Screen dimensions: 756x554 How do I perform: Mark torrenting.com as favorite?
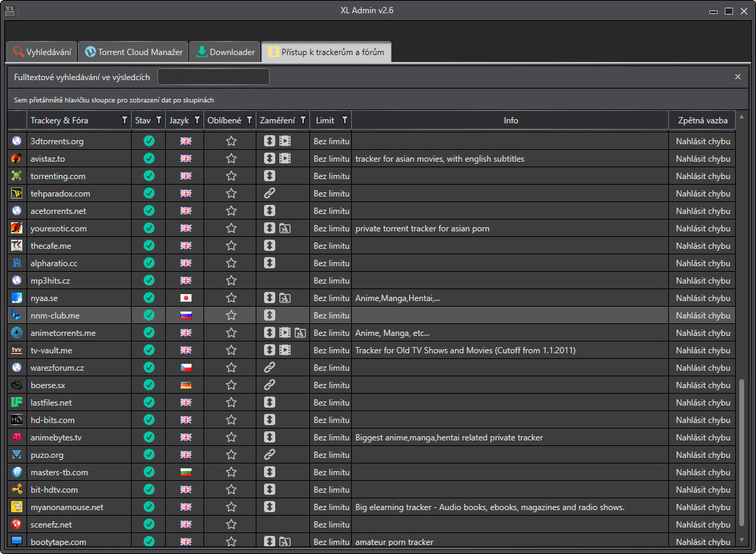tap(231, 176)
